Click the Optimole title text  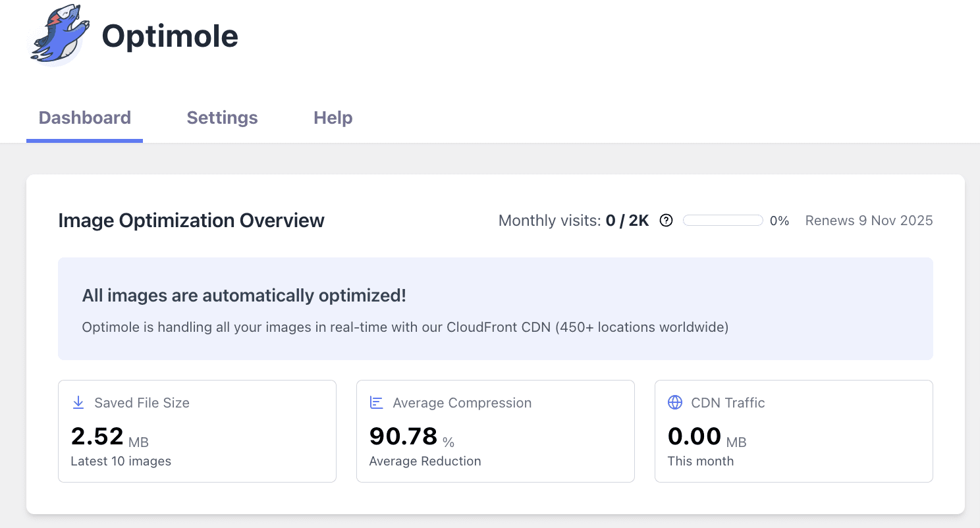(170, 36)
